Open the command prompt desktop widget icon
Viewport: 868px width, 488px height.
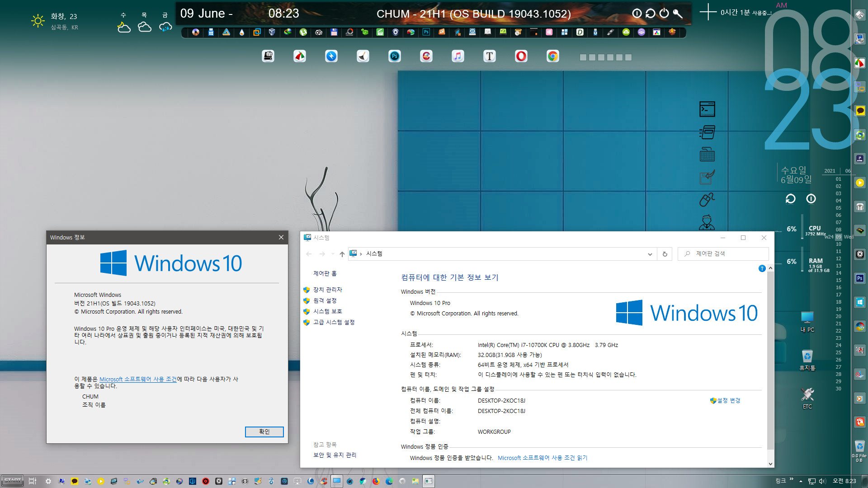[x=707, y=109]
